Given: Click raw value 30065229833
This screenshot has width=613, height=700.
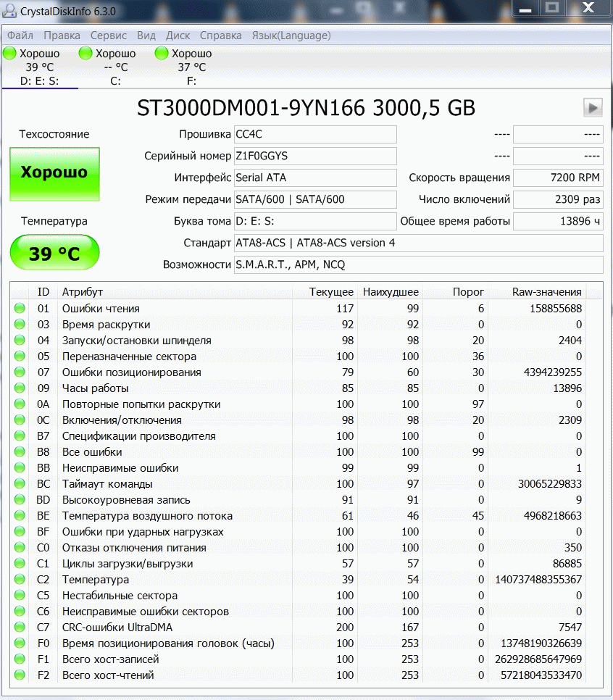Looking at the screenshot, I should [x=550, y=484].
